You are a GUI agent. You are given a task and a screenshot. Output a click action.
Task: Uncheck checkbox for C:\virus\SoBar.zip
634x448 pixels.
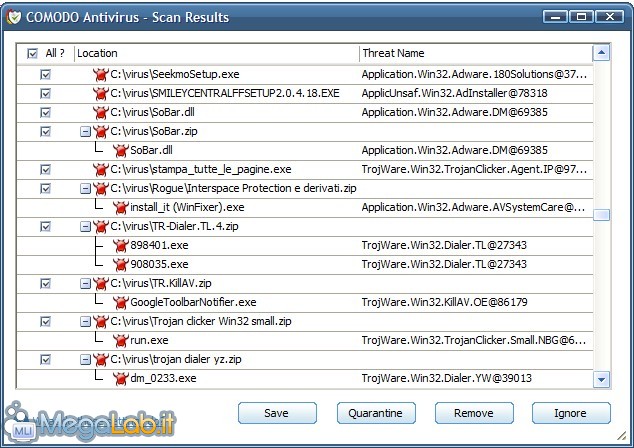pos(45,131)
